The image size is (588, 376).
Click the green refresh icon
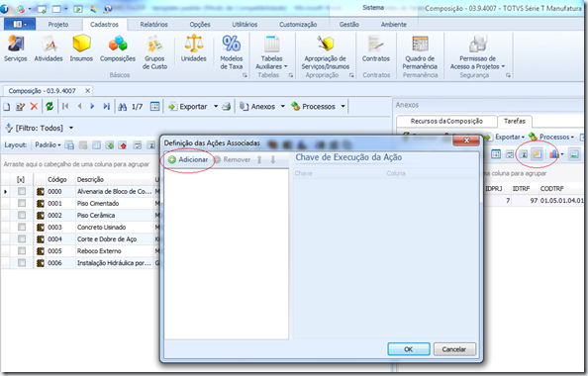click(x=49, y=107)
